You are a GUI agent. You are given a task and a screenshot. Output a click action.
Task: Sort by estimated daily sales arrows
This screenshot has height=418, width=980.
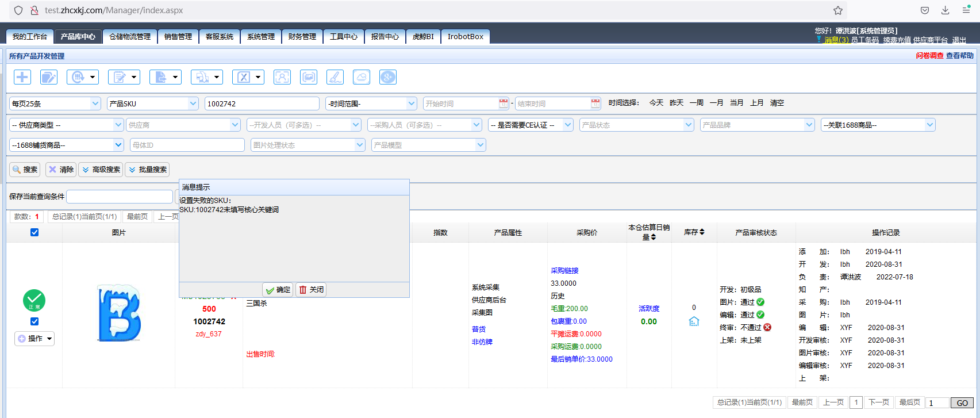pyautogui.click(x=653, y=237)
